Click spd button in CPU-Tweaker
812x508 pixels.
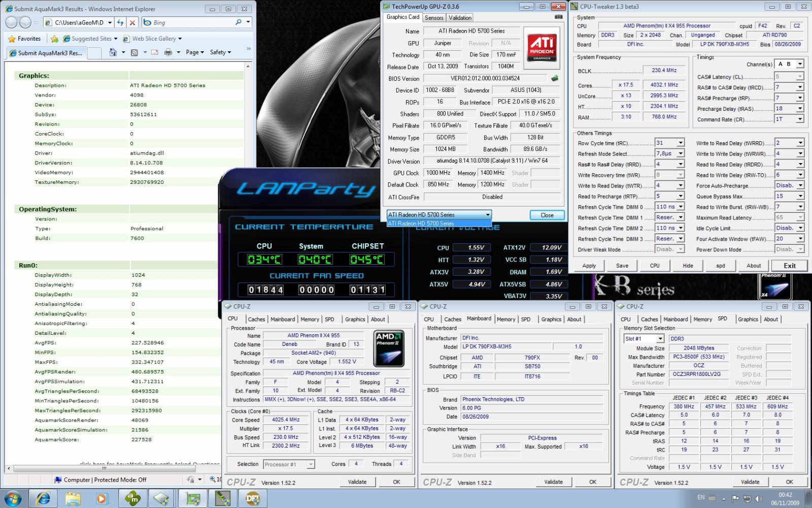721,266
